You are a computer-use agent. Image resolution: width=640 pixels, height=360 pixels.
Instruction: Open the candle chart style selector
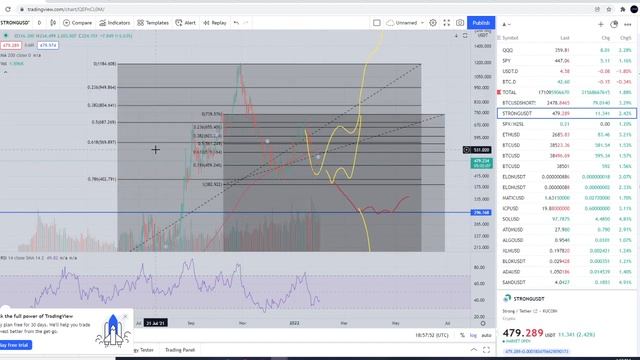pos(53,23)
